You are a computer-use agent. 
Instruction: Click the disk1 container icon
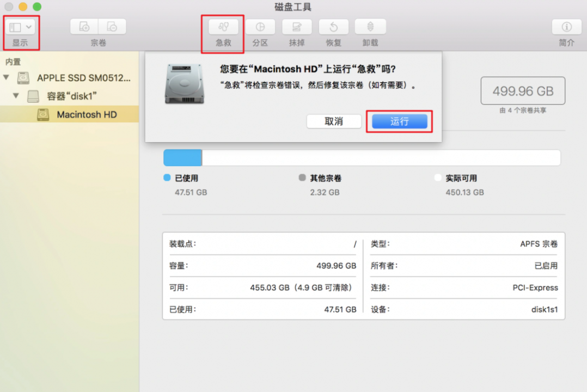click(x=33, y=96)
